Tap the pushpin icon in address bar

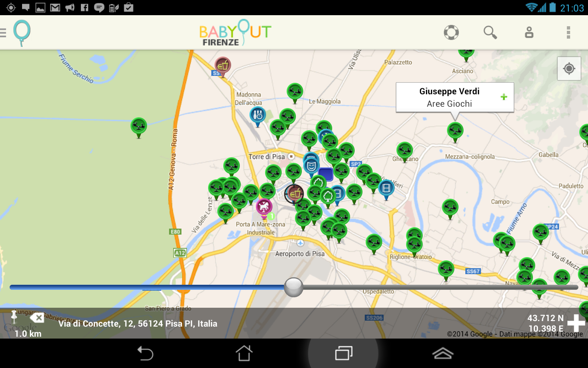pos(14,316)
